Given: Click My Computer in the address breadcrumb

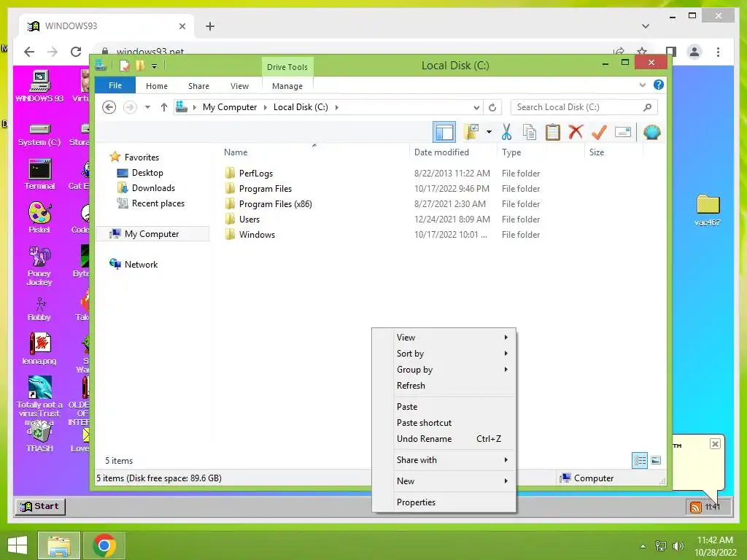Looking at the screenshot, I should (230, 107).
